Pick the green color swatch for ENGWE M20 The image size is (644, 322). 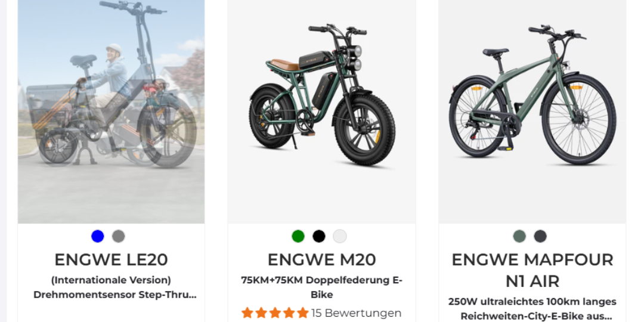[x=298, y=236]
